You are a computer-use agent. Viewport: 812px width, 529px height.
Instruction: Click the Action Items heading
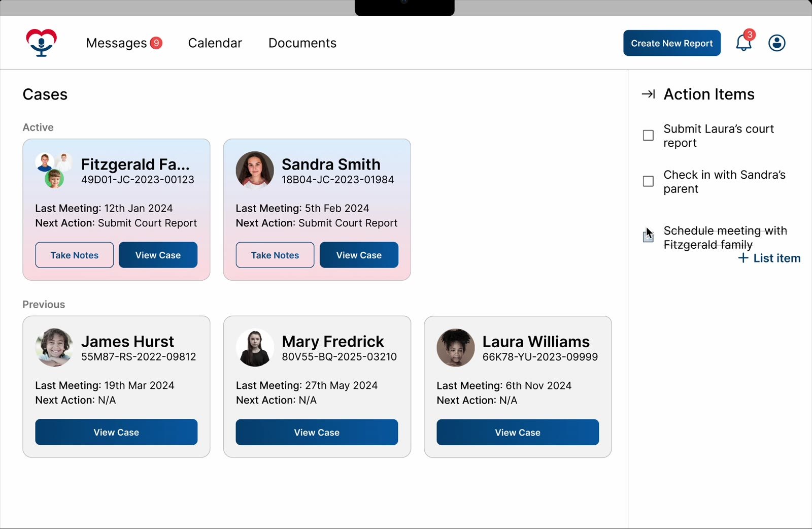[709, 94]
